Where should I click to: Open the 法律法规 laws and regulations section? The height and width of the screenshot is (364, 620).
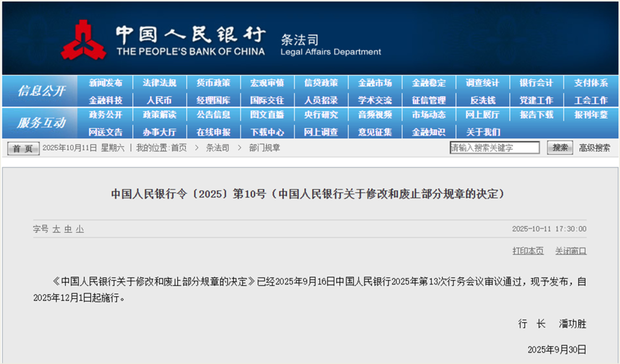(x=159, y=82)
